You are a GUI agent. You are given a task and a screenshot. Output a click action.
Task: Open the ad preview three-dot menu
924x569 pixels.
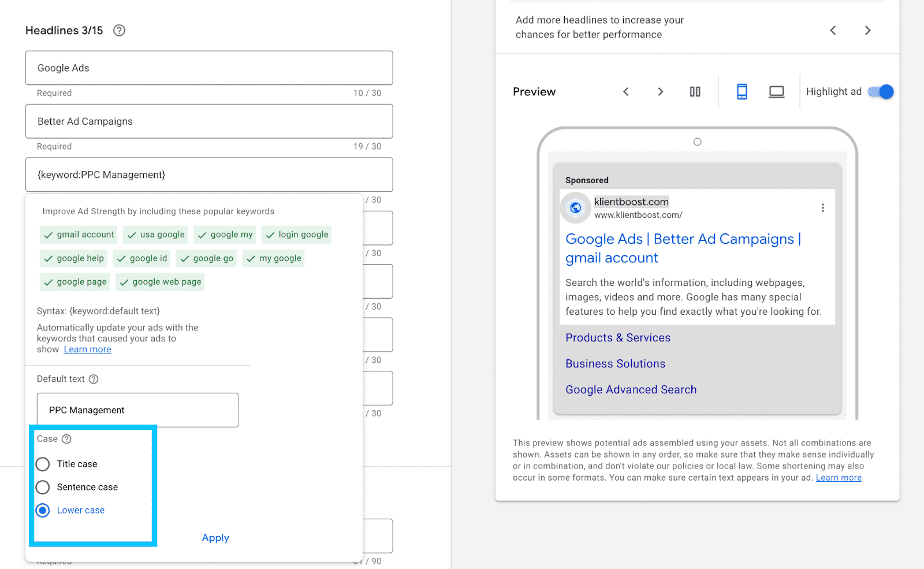(823, 208)
